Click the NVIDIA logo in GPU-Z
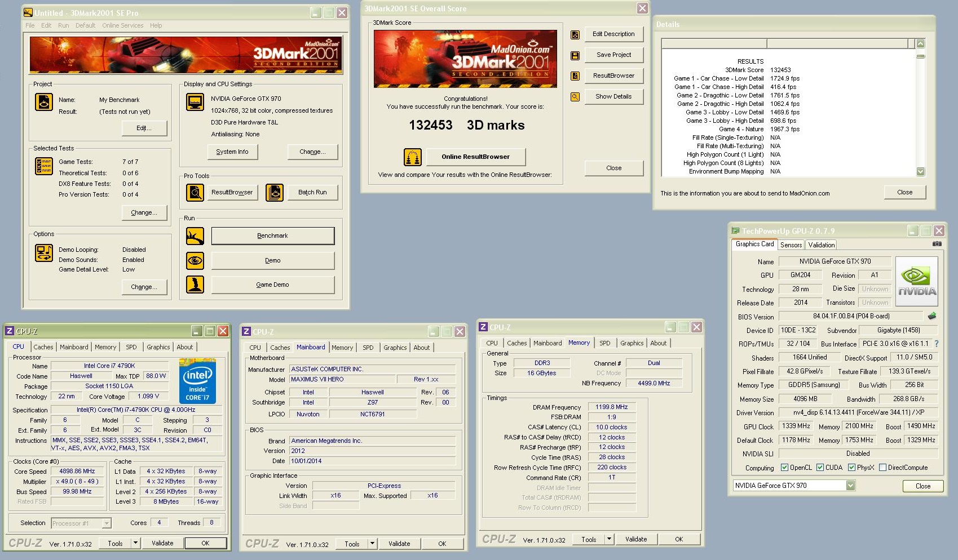The width and height of the screenshot is (958, 560). pyautogui.click(x=917, y=281)
